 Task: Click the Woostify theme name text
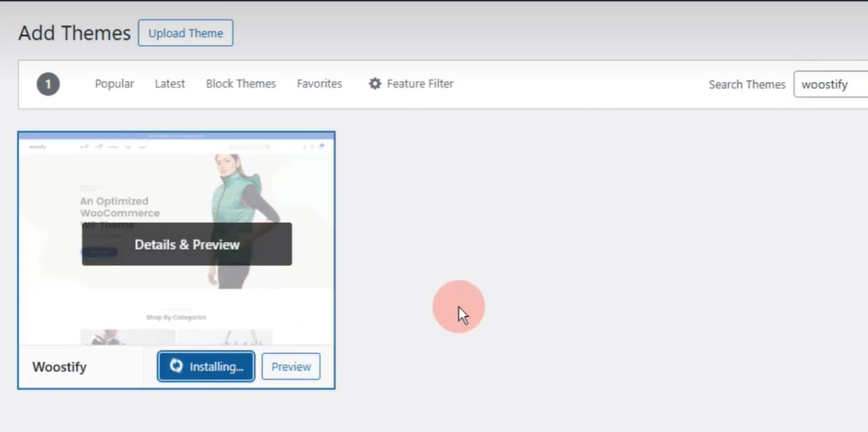pos(59,367)
